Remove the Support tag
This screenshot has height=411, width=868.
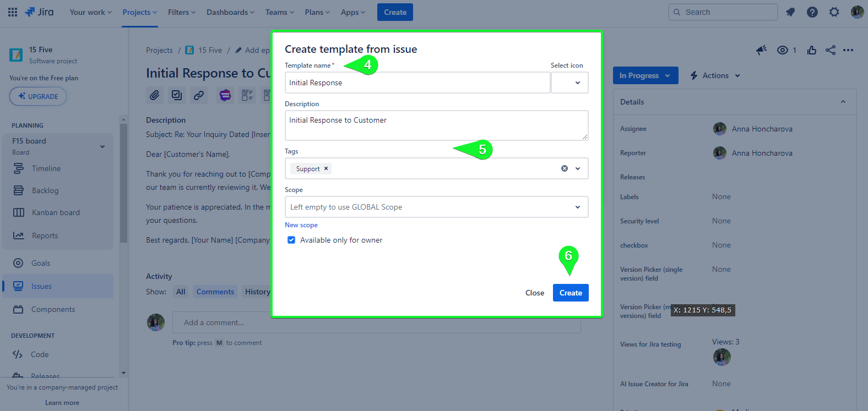(326, 168)
